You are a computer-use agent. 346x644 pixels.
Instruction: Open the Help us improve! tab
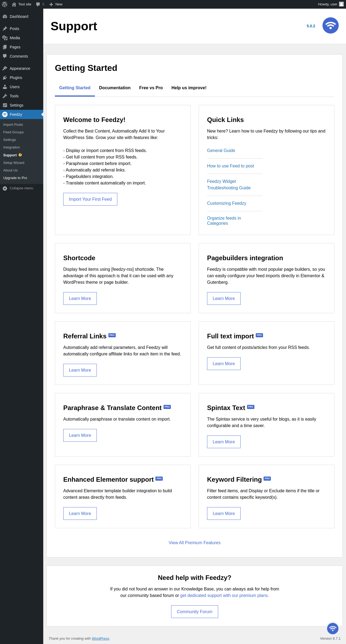(189, 88)
